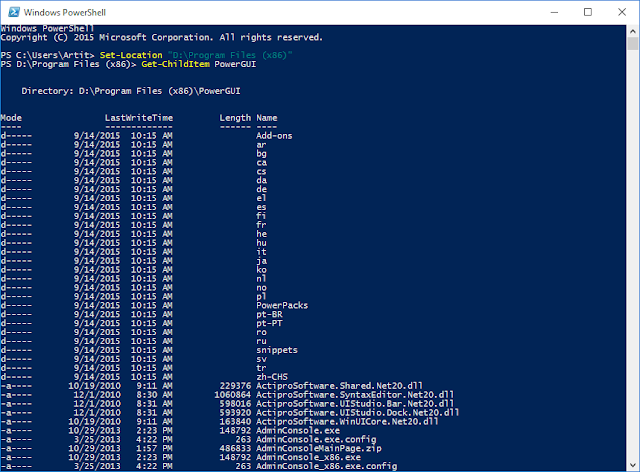Click the zh-CHS directory name
Viewport: 640px width, 472px height.
coord(272,377)
